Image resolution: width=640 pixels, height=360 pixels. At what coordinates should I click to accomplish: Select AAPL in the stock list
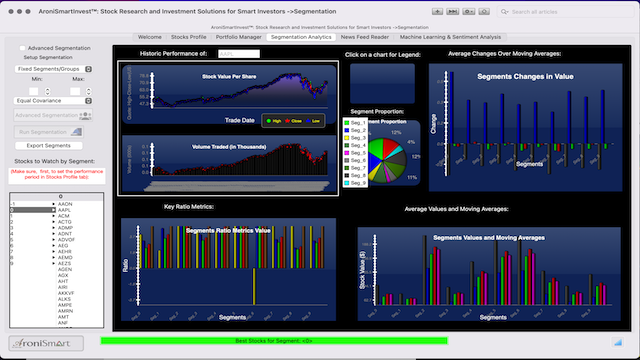(x=64, y=210)
